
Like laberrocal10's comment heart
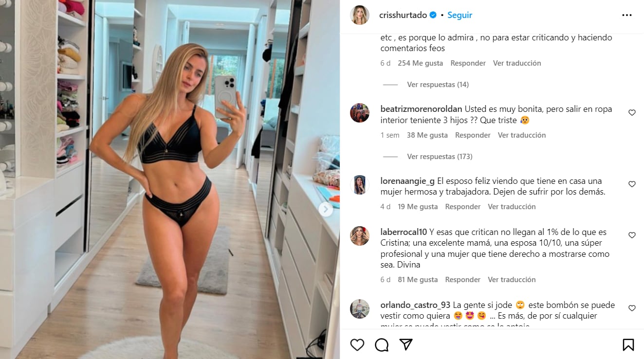coord(632,235)
